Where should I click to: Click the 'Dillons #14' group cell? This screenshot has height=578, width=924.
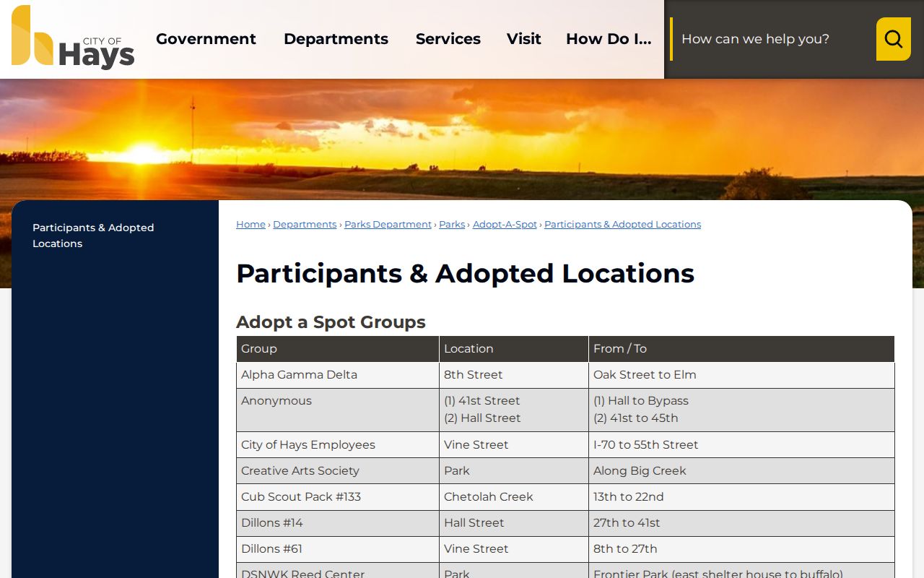338,523
